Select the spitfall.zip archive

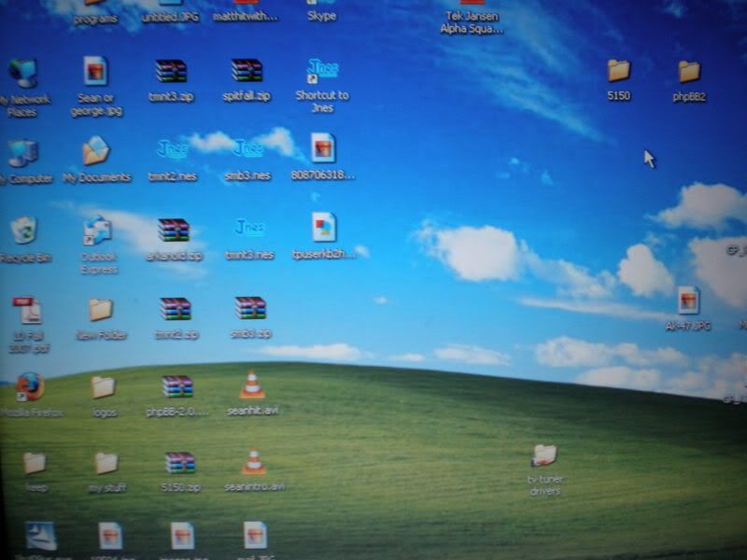247,71
